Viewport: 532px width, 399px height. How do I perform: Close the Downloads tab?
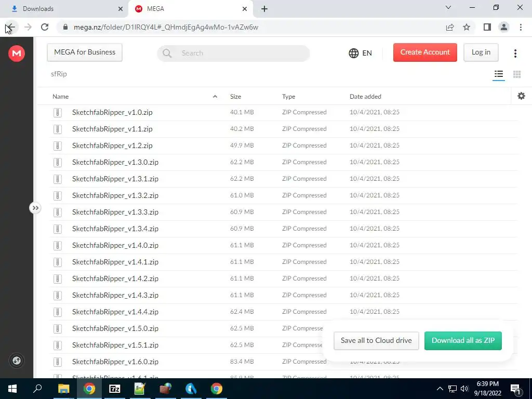tap(121, 9)
